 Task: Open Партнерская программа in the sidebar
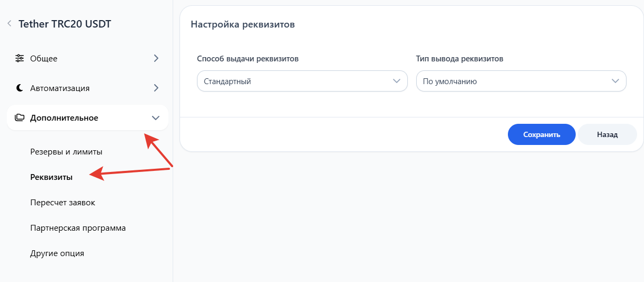[x=78, y=228]
